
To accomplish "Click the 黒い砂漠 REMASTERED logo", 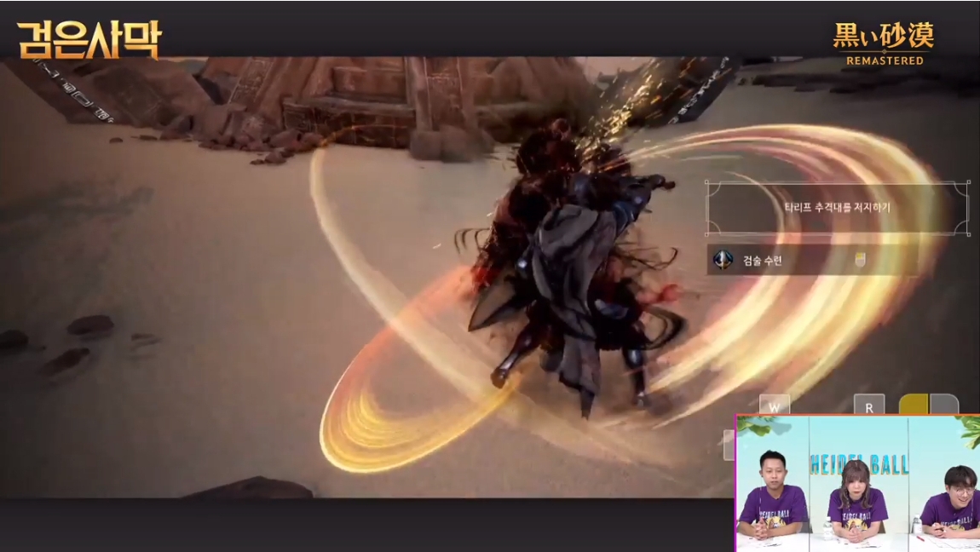I will tap(884, 43).
